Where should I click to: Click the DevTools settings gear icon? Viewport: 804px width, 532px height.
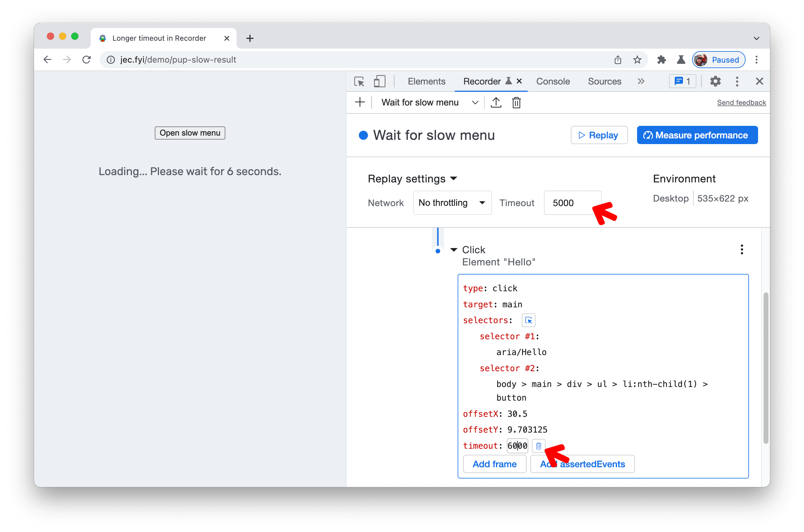[x=716, y=81]
